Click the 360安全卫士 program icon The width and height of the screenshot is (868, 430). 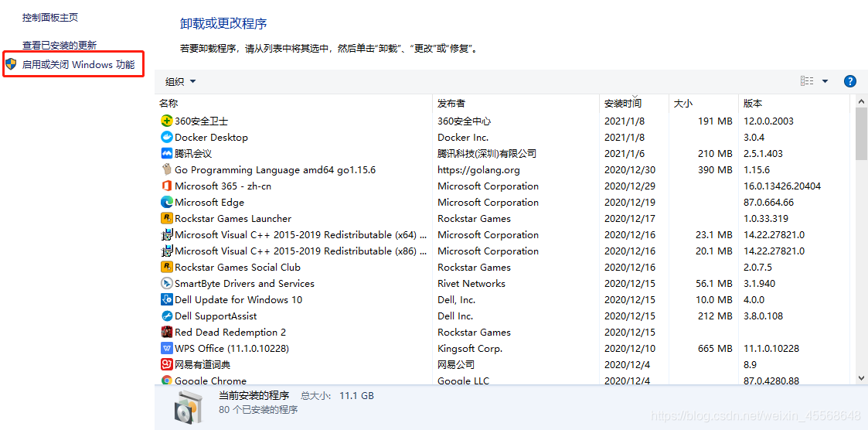[167, 121]
